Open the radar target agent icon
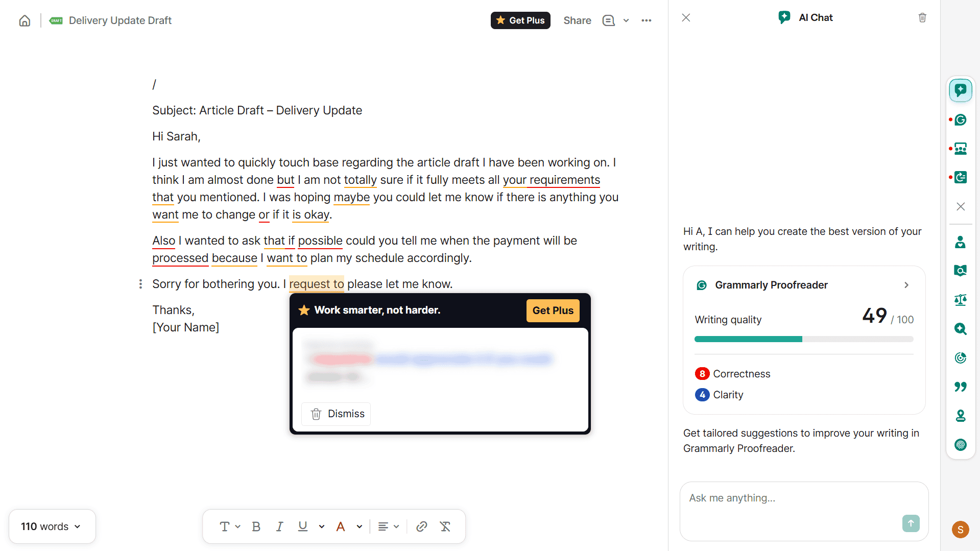This screenshot has height=551, width=980. pyautogui.click(x=961, y=357)
